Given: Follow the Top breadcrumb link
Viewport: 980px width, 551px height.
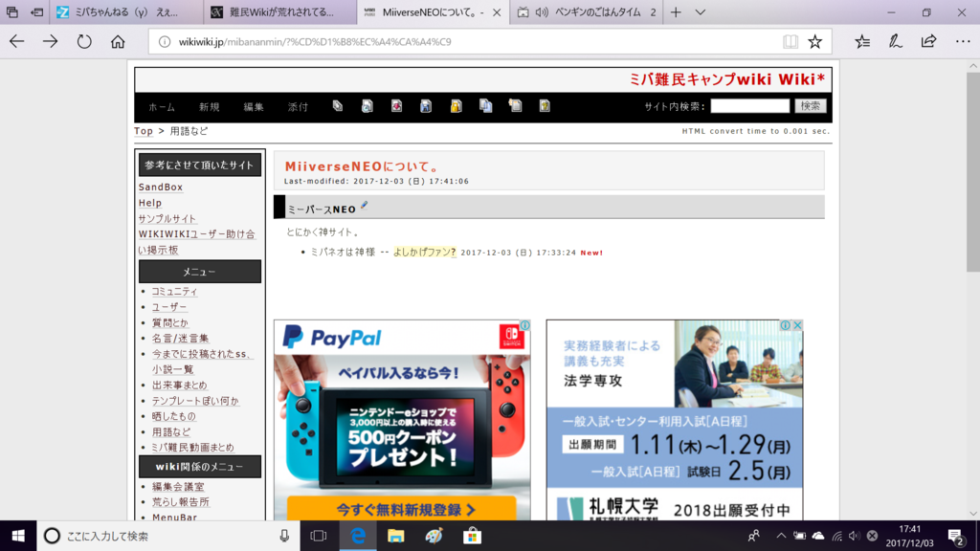Looking at the screenshot, I should [144, 131].
